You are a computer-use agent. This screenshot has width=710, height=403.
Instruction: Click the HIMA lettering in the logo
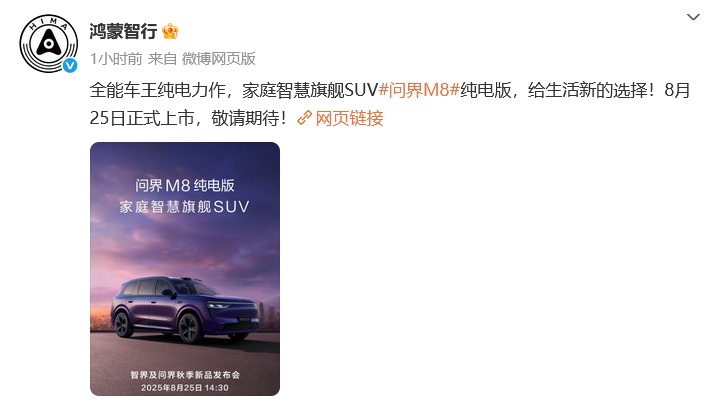click(48, 24)
